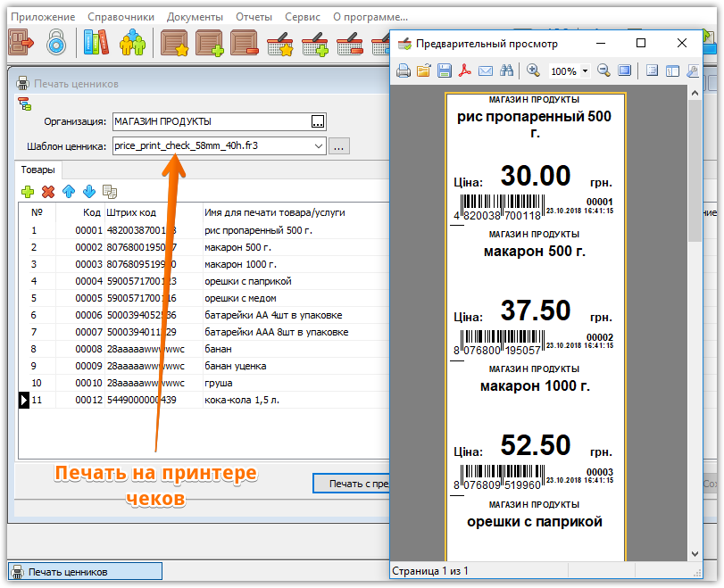This screenshot has width=724, height=588.
Task: Select row батарейки ААА 8шт в упаковке
Action: coord(204,332)
